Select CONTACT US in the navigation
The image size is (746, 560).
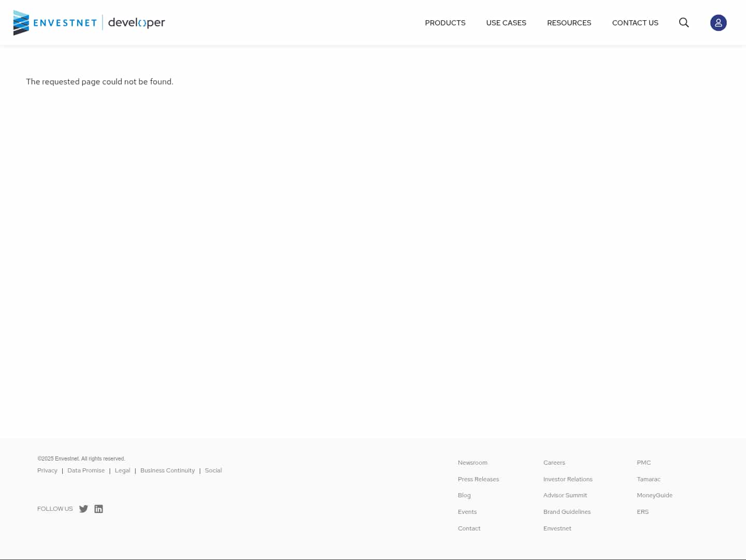point(635,22)
